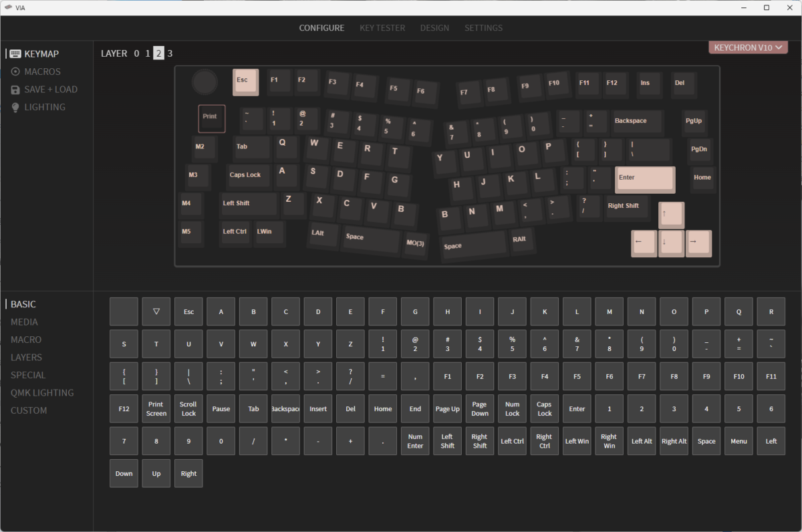Image resolution: width=802 pixels, height=532 pixels.
Task: Select the RAlt key on layout
Action: pos(523,241)
